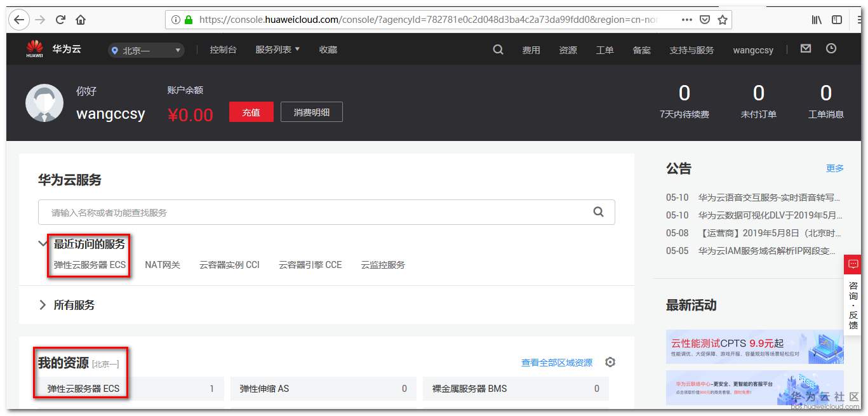Click the 7天内待续费 counter
Viewport: 868px width, 416px height.
684,102
